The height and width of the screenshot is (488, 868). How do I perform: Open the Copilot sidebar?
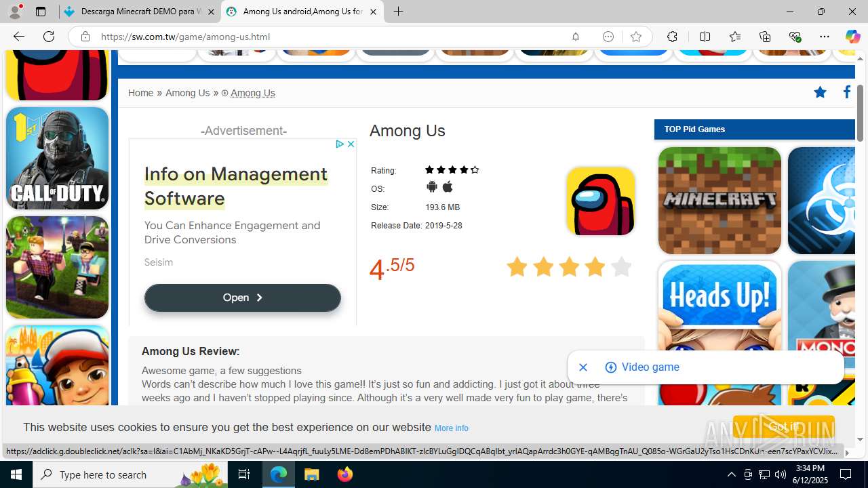pyautogui.click(x=852, y=37)
